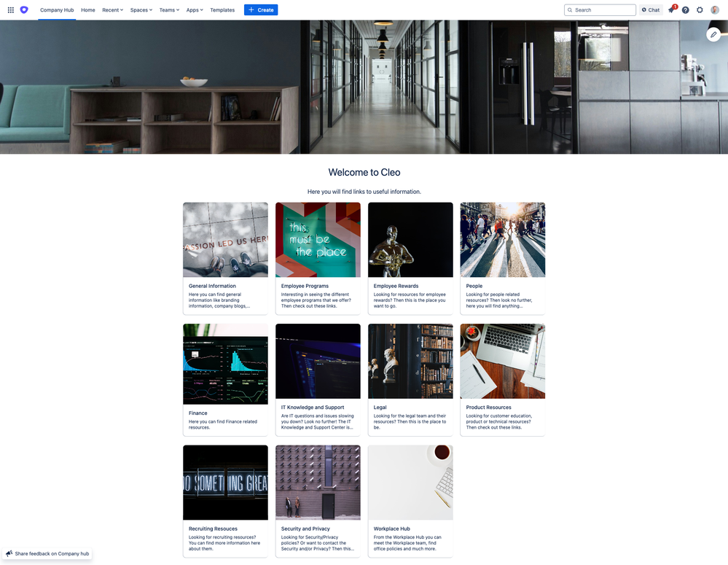Open the Product Resources laptop image
728x565 pixels.
[x=502, y=361]
